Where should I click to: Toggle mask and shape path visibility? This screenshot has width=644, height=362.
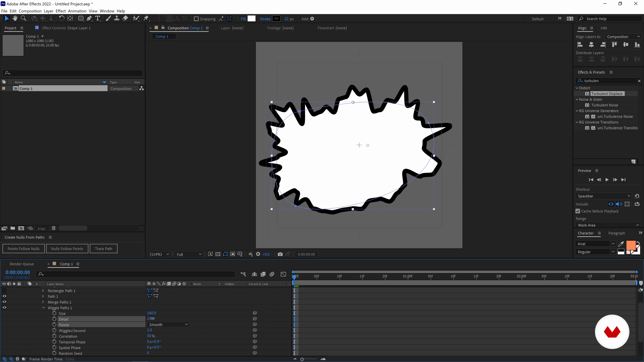(x=225, y=254)
